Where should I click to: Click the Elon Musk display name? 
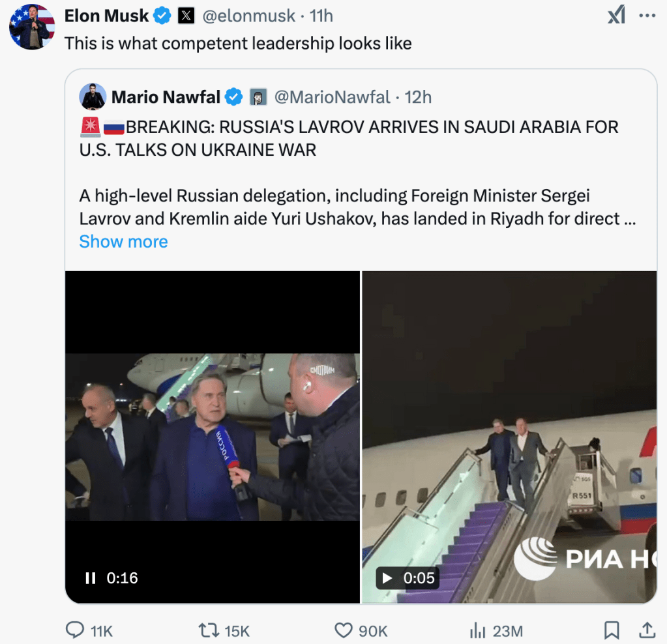tap(107, 16)
